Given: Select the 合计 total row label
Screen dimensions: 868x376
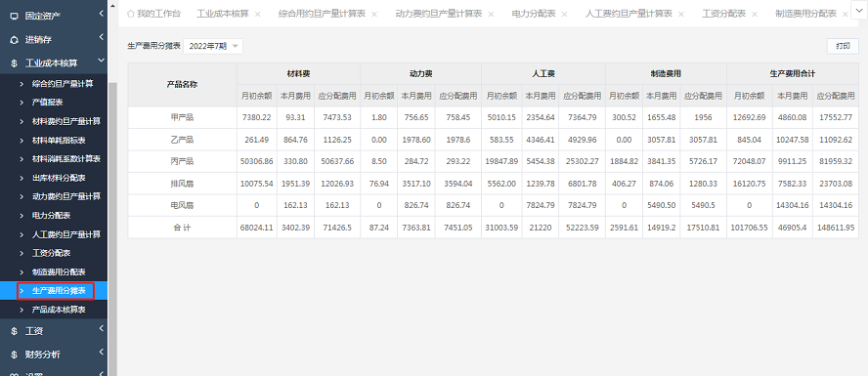Looking at the screenshot, I should coord(183,228).
